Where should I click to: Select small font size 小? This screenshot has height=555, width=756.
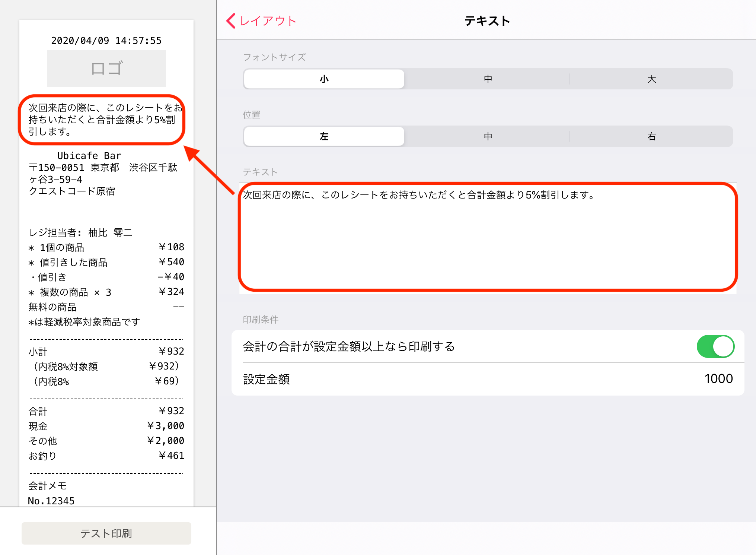(324, 79)
